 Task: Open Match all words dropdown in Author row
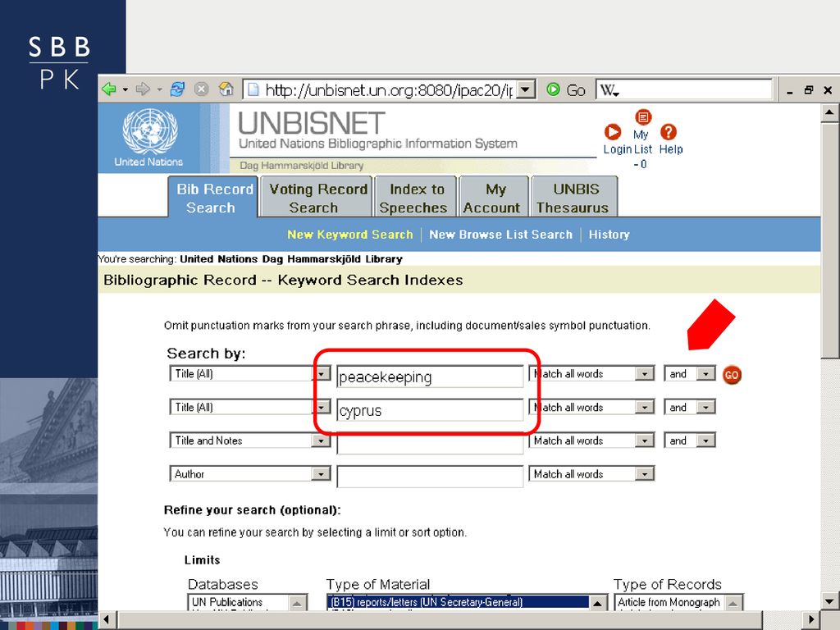[645, 474]
